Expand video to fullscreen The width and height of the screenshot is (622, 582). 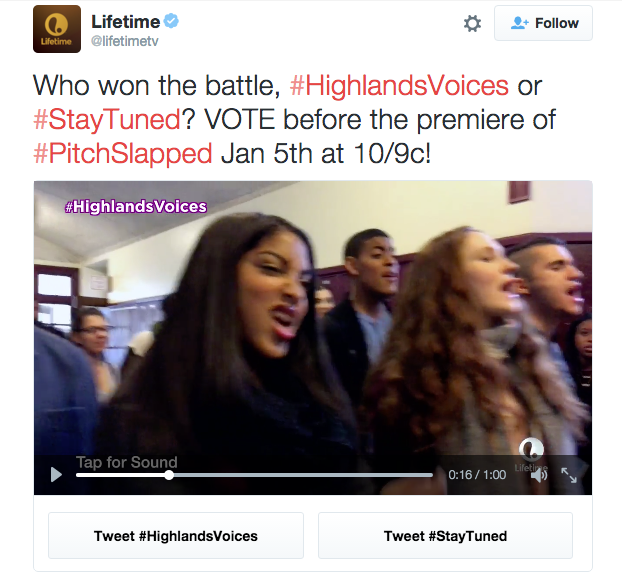[569, 475]
